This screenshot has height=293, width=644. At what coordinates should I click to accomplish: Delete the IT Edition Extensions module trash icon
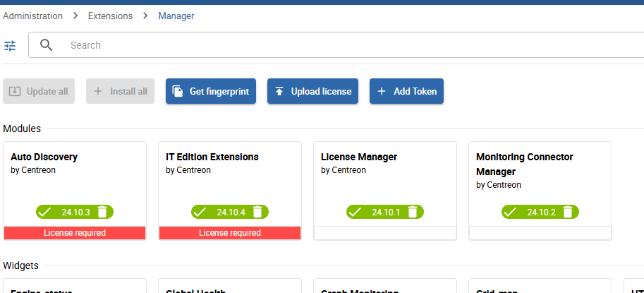257,212
